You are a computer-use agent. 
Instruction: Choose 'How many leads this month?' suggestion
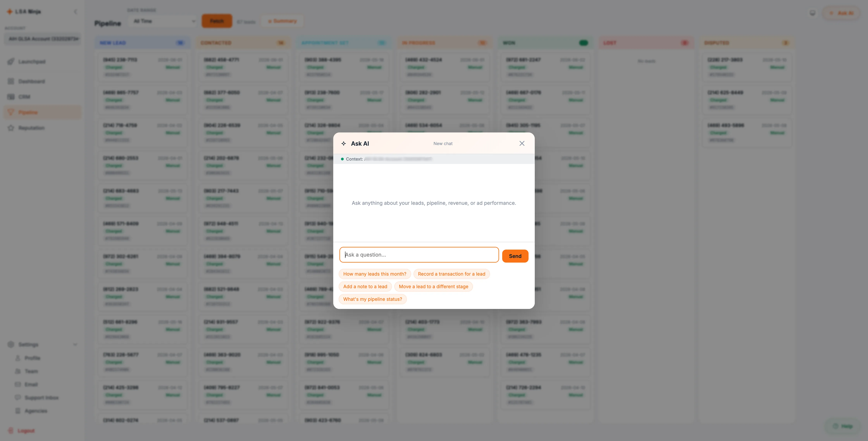point(375,274)
